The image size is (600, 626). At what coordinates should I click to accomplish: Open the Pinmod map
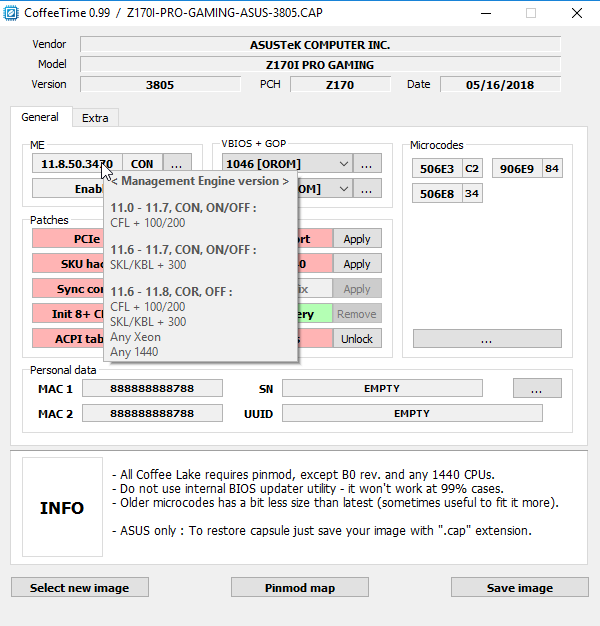tap(300, 587)
